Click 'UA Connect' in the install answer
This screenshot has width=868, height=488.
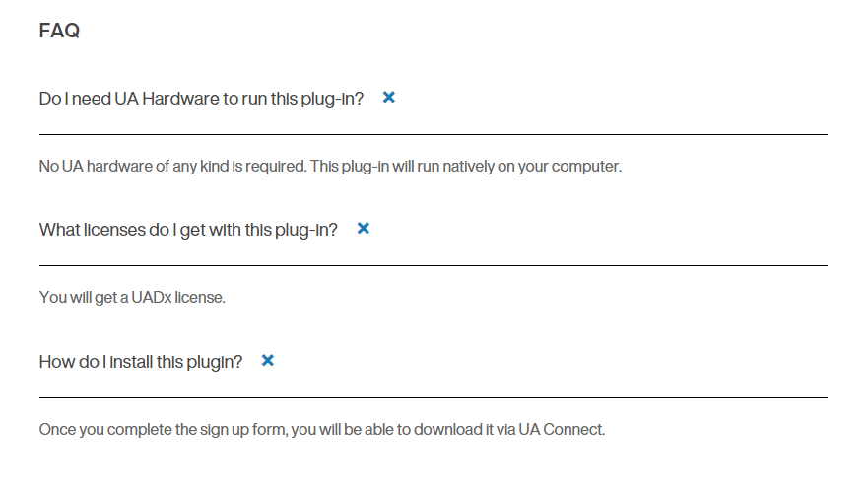(562, 429)
